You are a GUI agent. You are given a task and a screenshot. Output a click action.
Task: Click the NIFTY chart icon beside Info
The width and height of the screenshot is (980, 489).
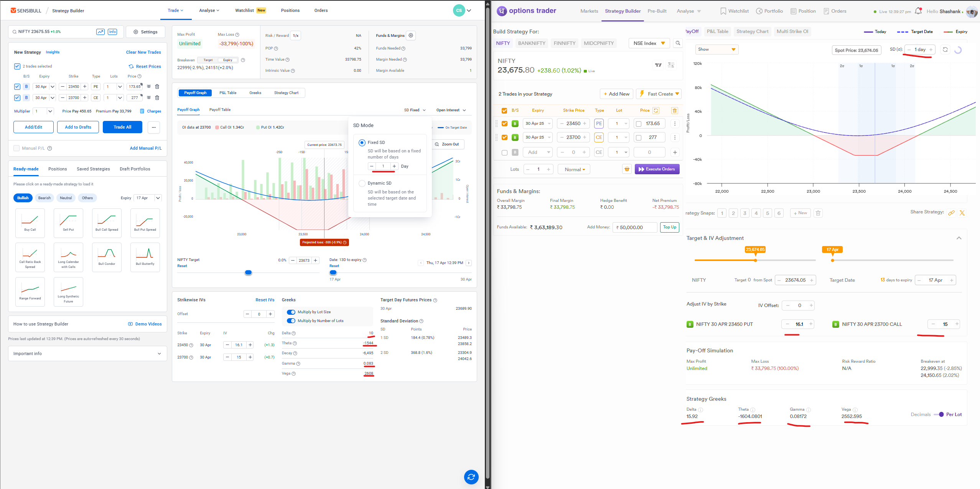pos(100,32)
